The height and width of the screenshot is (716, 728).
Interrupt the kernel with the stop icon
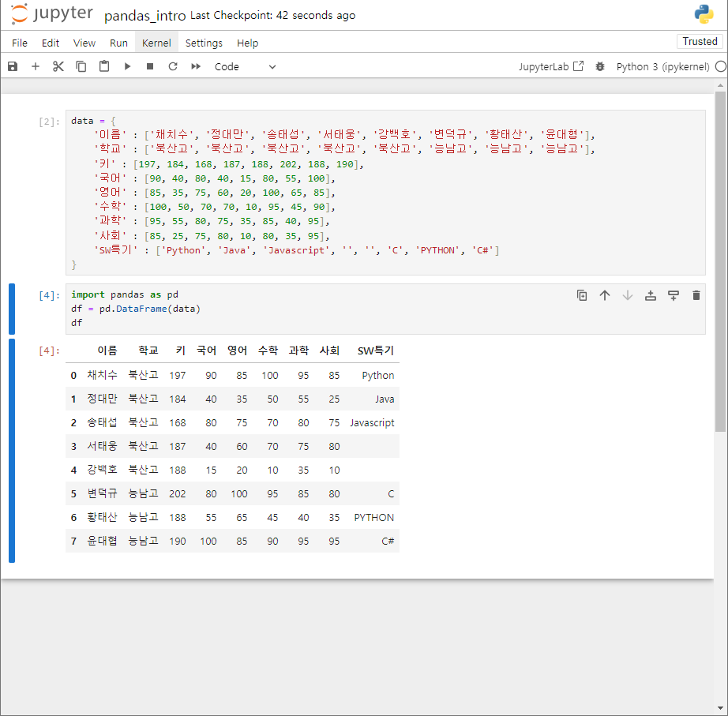150,66
